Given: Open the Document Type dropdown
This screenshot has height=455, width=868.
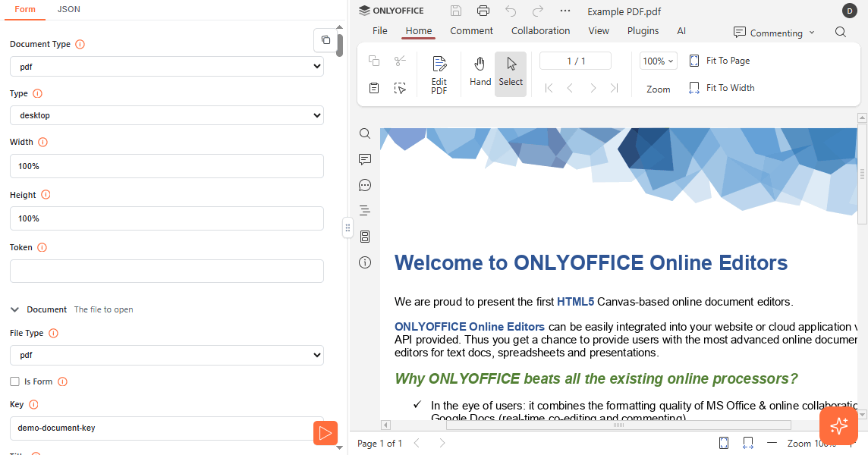Looking at the screenshot, I should tap(167, 67).
